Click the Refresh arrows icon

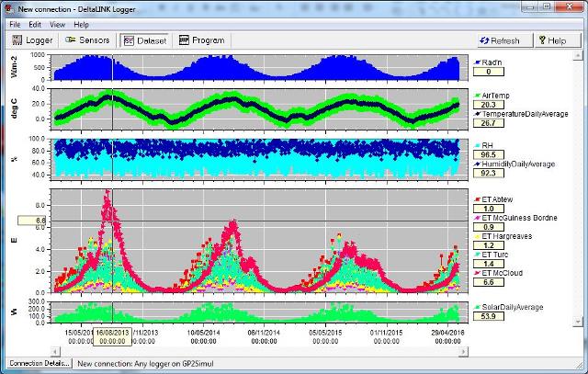[484, 40]
